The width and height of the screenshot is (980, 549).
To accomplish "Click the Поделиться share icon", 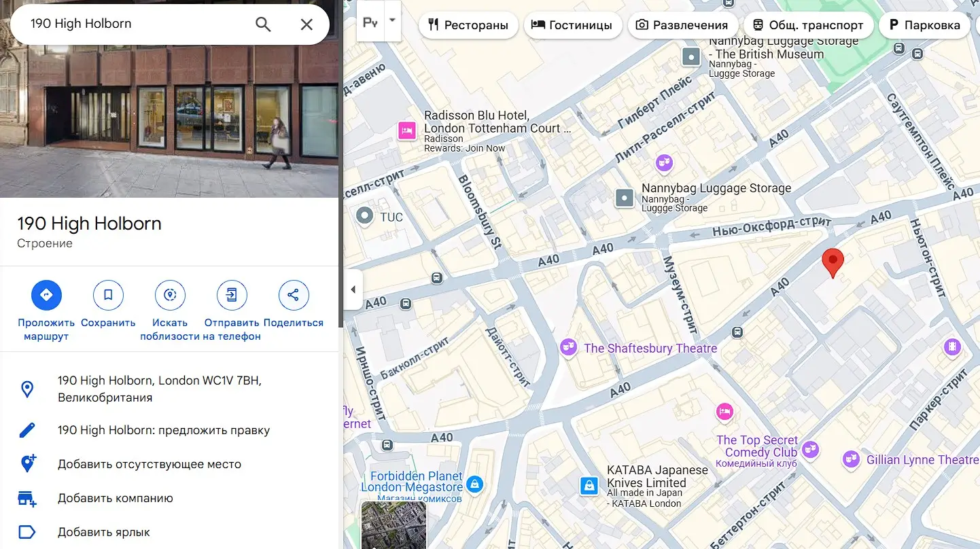I will (294, 295).
